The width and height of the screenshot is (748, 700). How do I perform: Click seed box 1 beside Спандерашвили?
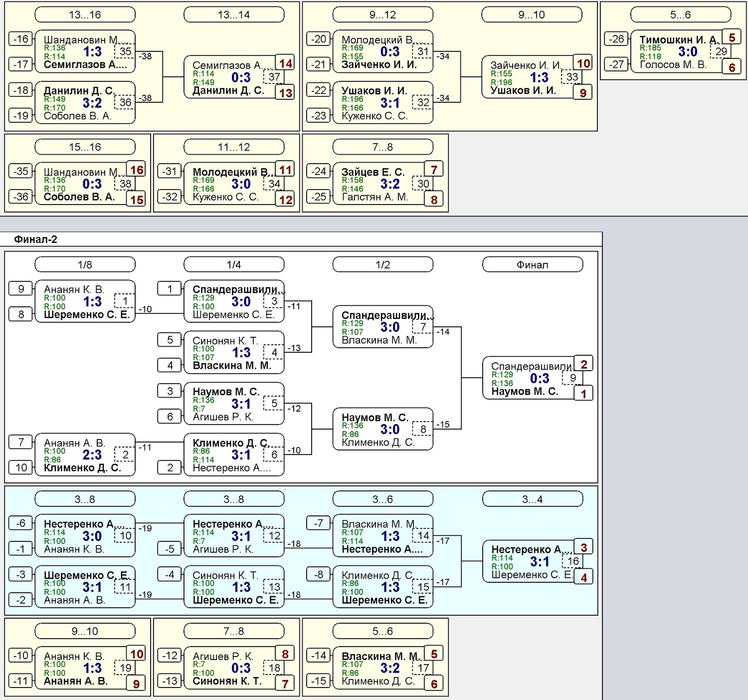point(170,289)
